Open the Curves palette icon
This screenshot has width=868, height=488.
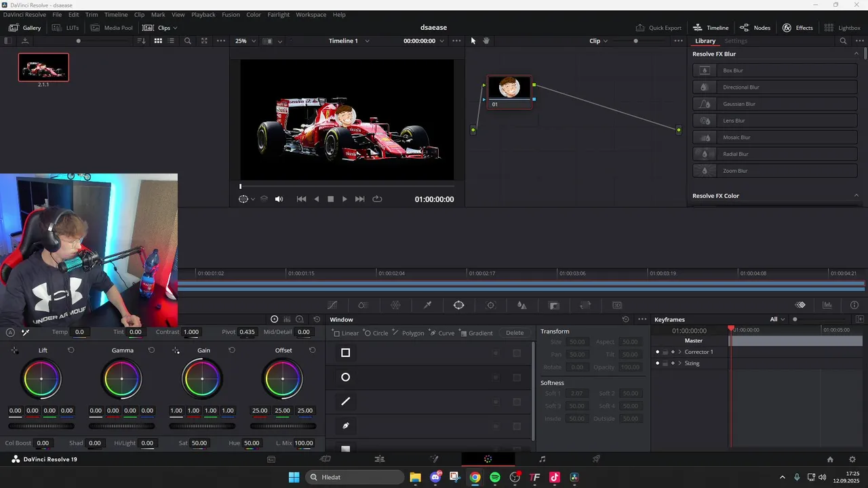click(x=332, y=305)
